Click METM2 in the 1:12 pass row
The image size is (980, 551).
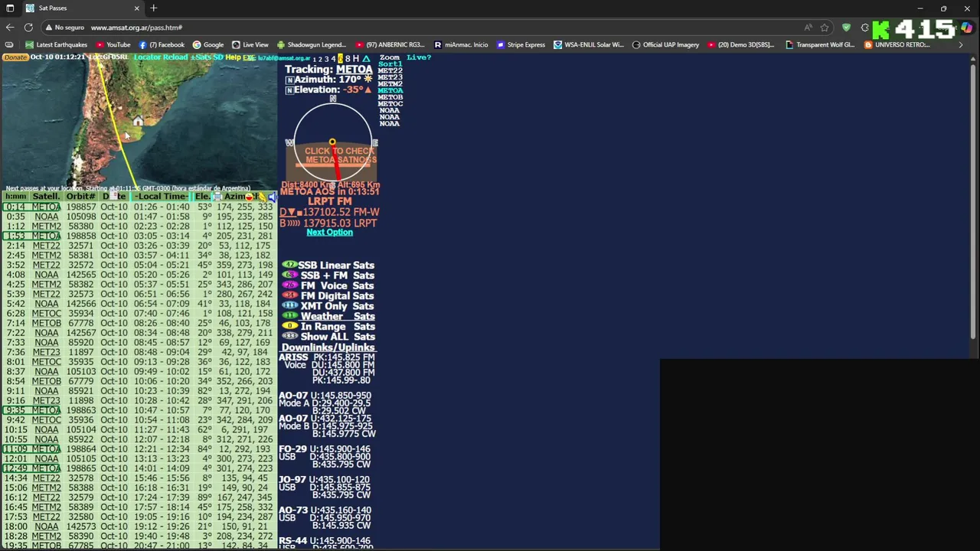click(46, 227)
